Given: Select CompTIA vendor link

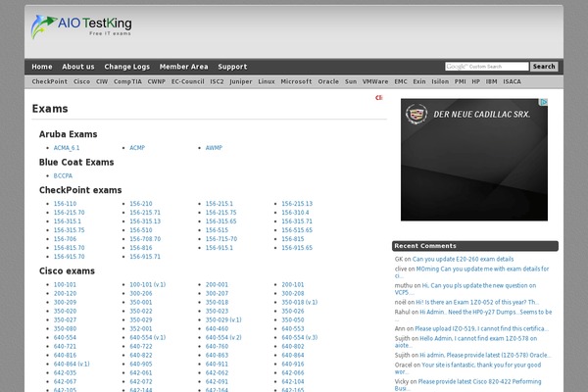Looking at the screenshot, I should [127, 81].
